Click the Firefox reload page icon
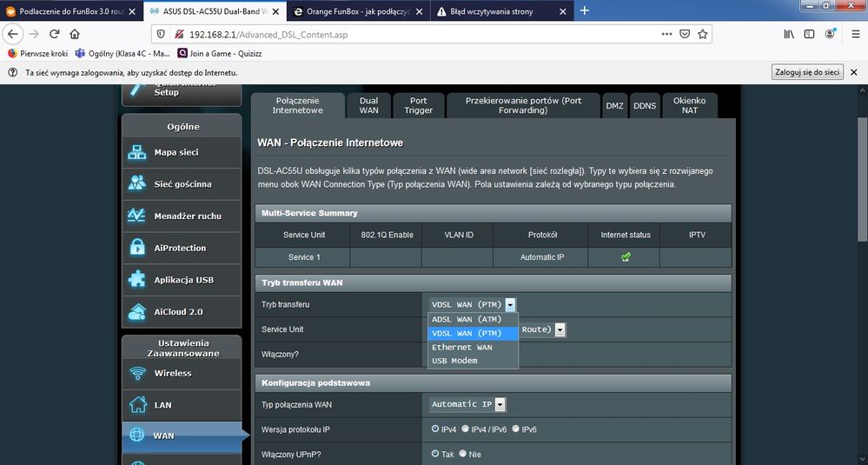 [54, 34]
